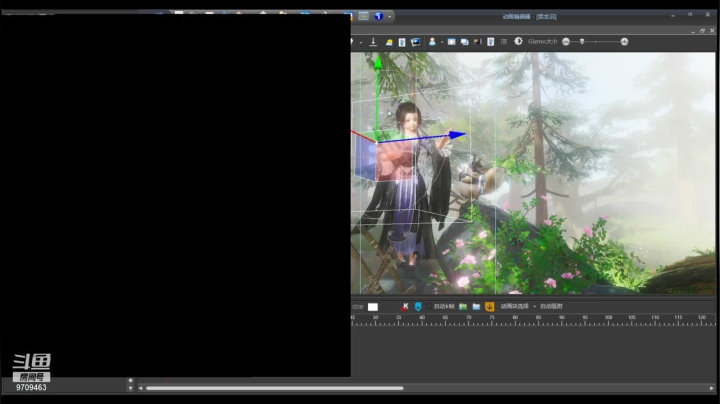
Task: Click frame 80 on the timeline ruler
Action: click(x=515, y=320)
